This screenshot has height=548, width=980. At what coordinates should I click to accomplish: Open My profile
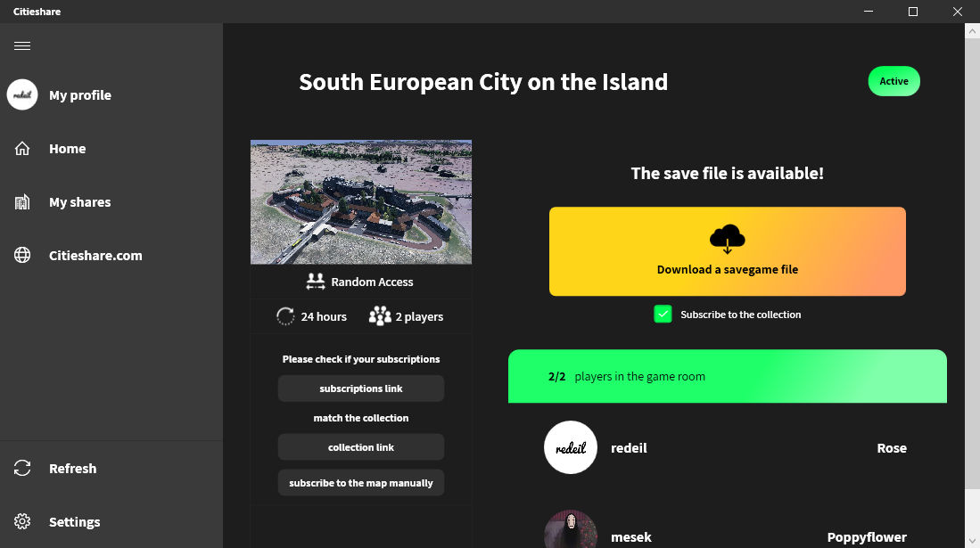[x=111, y=95]
